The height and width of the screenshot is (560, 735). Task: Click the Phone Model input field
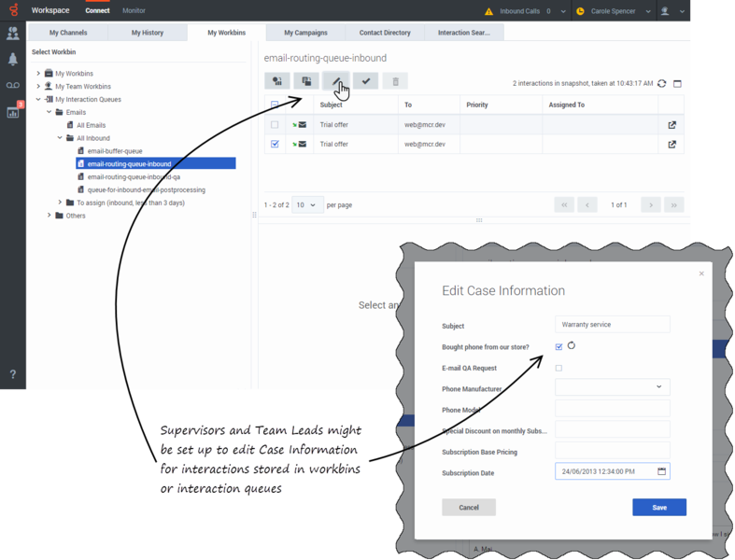tap(612, 408)
